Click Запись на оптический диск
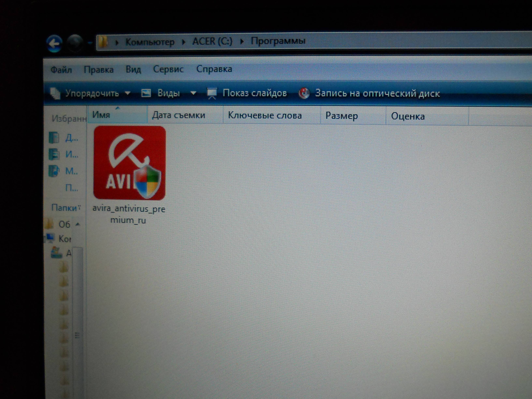The width and height of the screenshot is (532, 399). (369, 93)
